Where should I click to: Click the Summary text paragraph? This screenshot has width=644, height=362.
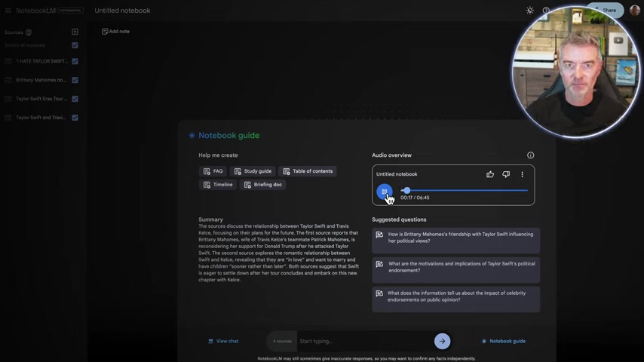(x=278, y=253)
